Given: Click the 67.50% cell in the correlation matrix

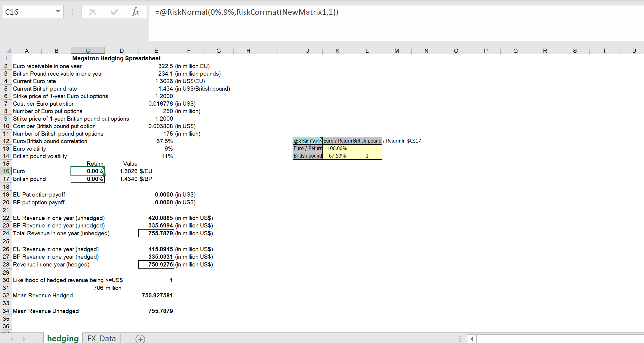Looking at the screenshot, I should (x=337, y=156).
